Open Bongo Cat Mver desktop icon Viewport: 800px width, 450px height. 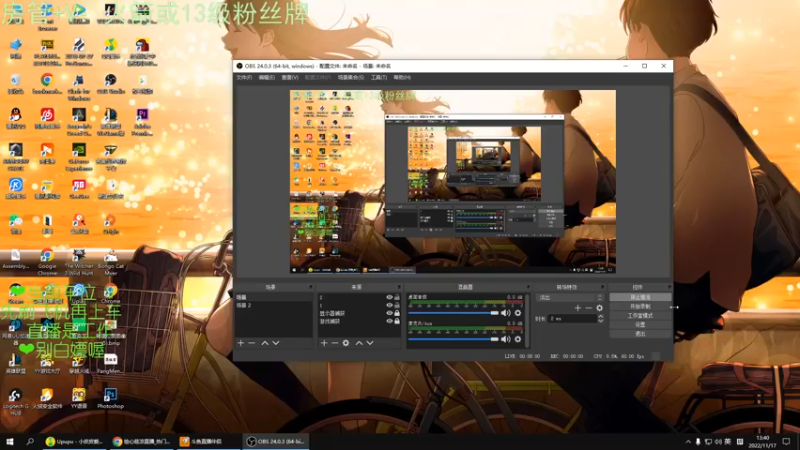click(110, 262)
